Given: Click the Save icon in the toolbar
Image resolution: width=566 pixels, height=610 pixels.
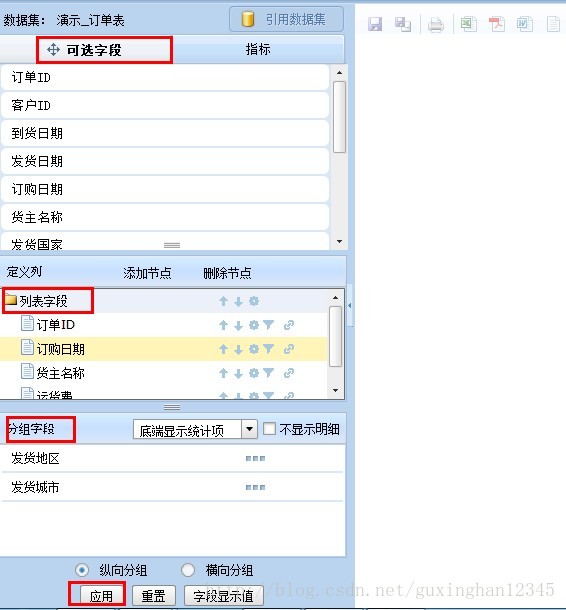Looking at the screenshot, I should coord(375,24).
